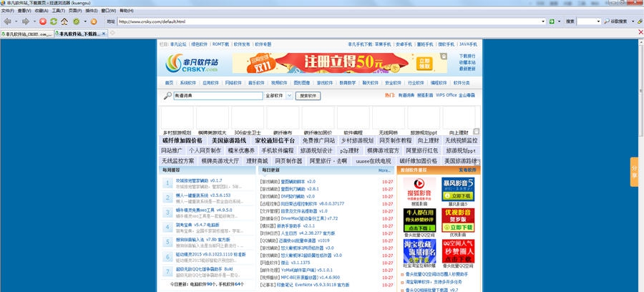Click the 注册立得50元 banner ad
Image resolution: width=644 pixels, height=292 pixels.
[x=340, y=63]
